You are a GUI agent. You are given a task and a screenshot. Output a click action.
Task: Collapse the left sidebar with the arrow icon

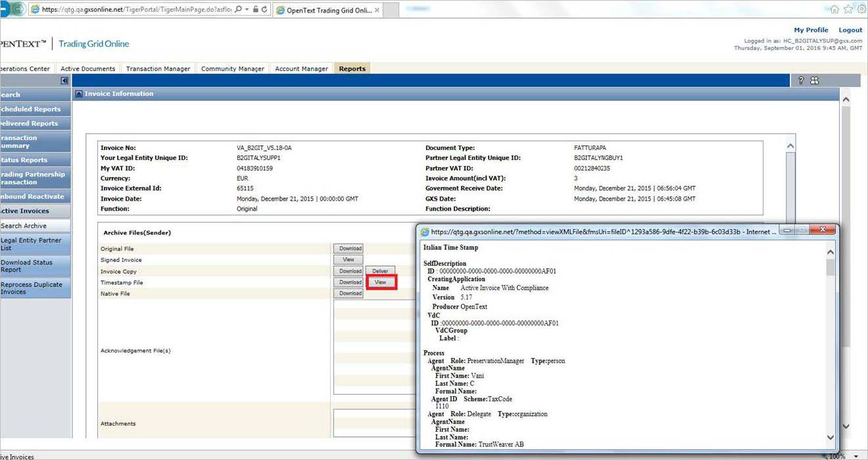[x=64, y=80]
